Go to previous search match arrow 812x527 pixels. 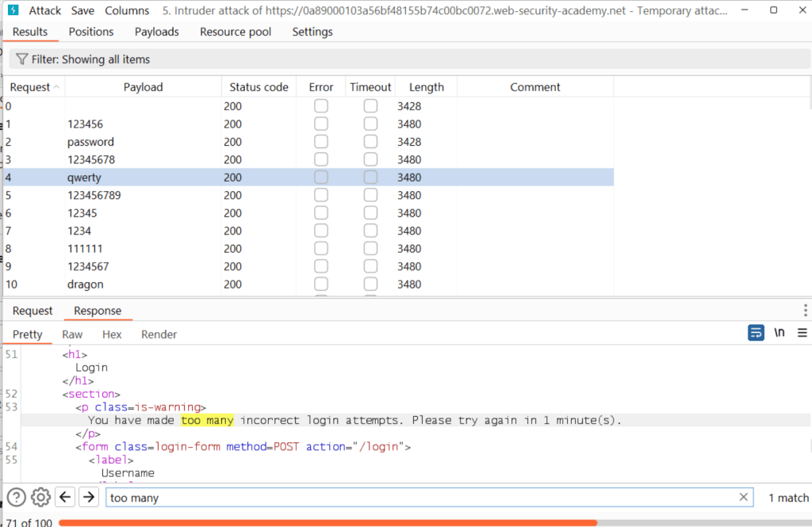pyautogui.click(x=66, y=498)
